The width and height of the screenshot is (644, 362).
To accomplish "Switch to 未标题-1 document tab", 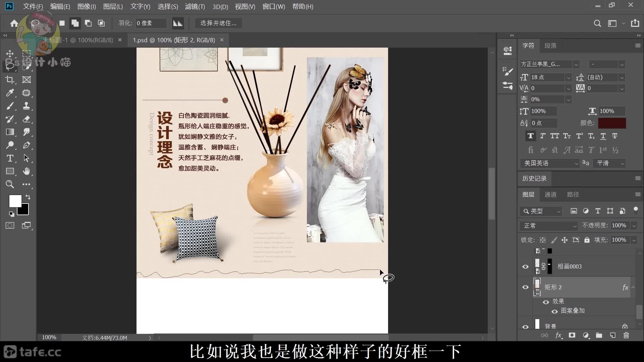I will click(78, 40).
